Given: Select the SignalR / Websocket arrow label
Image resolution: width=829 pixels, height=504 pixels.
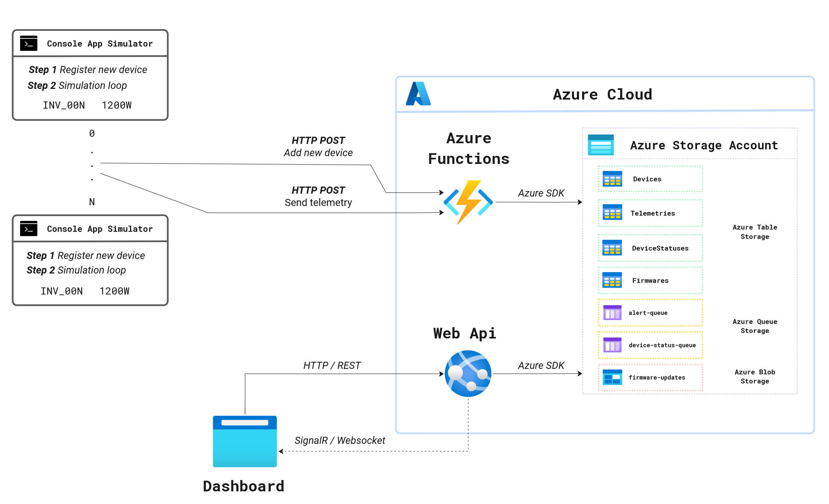Looking at the screenshot, I should pos(340,440).
